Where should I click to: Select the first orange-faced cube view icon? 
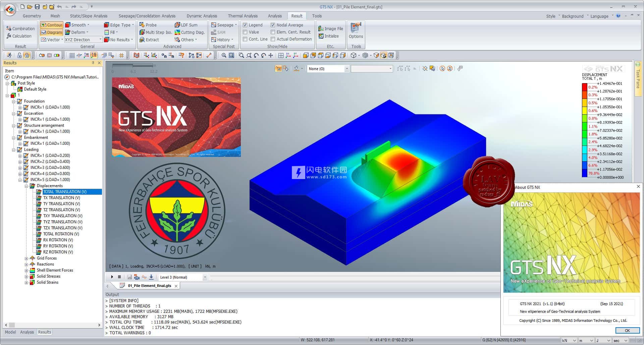pyautogui.click(x=306, y=55)
